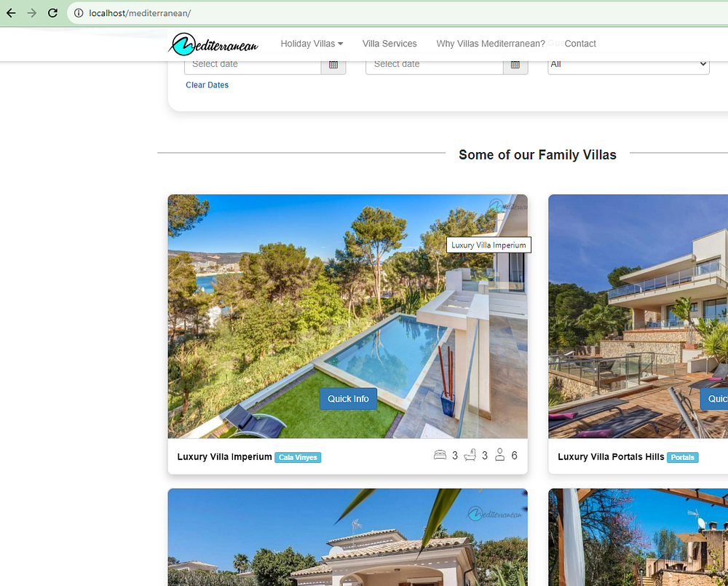728x586 pixels.
Task: Expand the Holiday Villas dropdown menu
Action: (312, 44)
